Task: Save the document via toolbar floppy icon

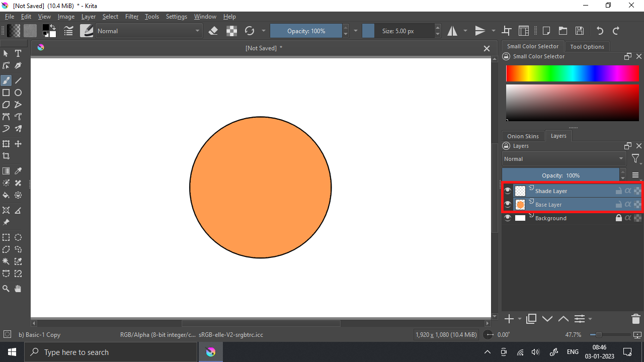Action: coord(580,31)
